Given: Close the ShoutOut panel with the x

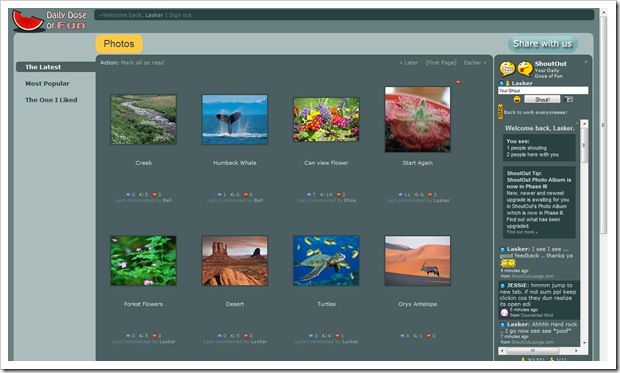Looking at the screenshot, I should coord(586,62).
